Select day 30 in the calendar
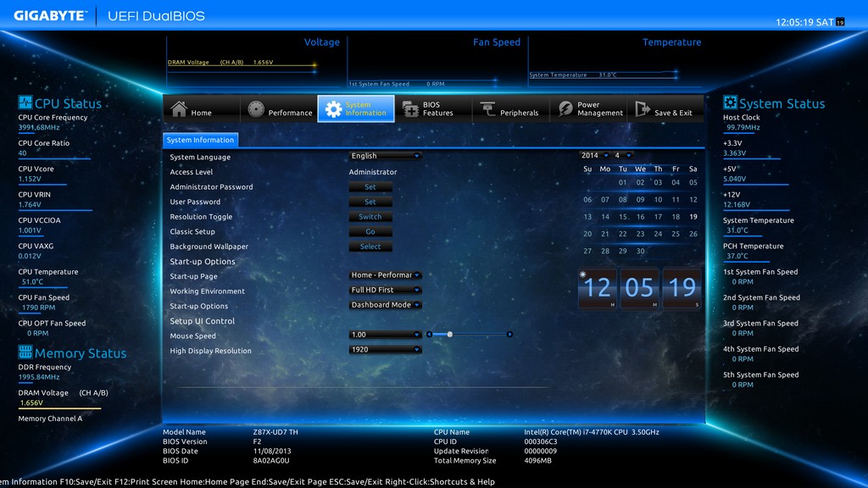Image resolution: width=868 pixels, height=488 pixels. 641,251
